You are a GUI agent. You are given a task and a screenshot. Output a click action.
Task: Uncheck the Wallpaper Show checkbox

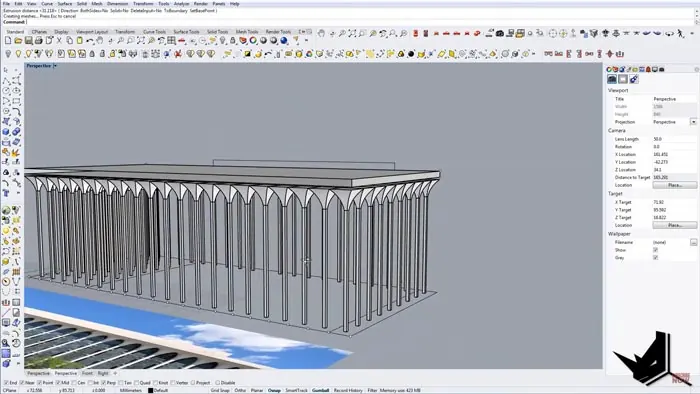655,250
